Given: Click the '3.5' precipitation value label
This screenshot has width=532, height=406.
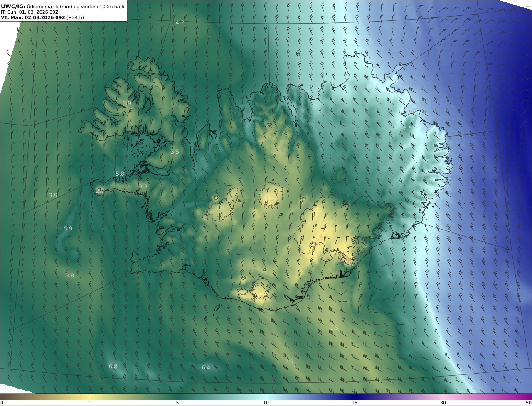Looking at the screenshot, I should coord(175,152).
